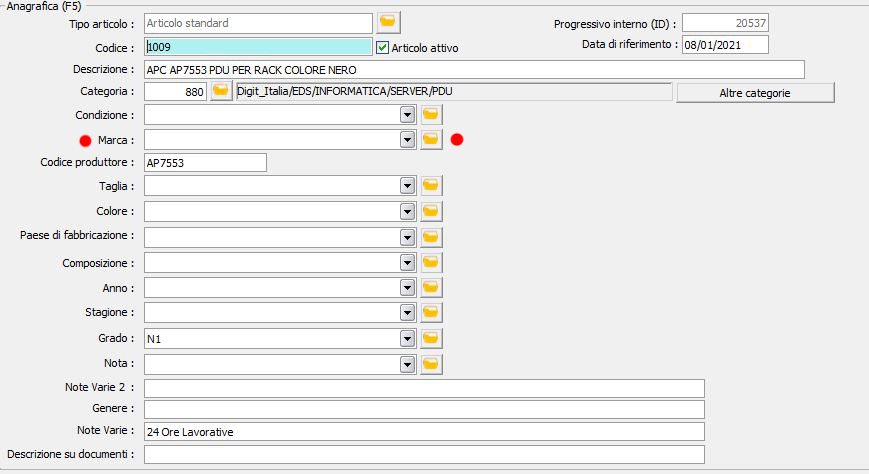Open the Grado lookup folder icon
The image size is (869, 474).
431,338
